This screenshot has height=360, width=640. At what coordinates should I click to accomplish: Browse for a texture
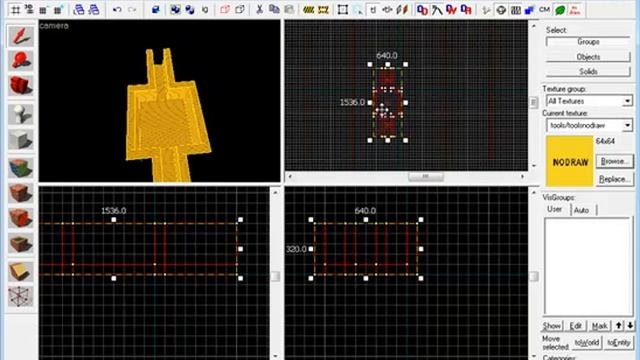(x=614, y=162)
